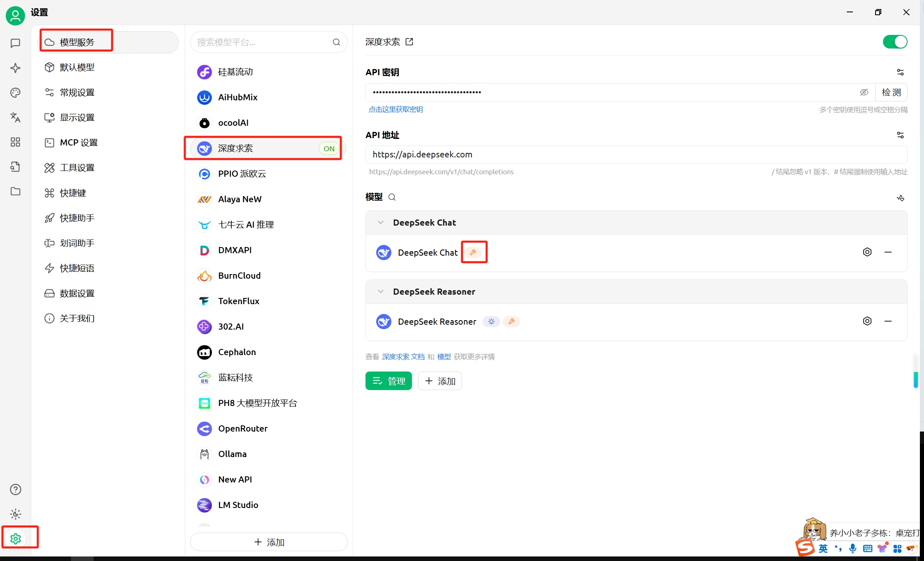Open the help question mark icon
Viewport: 924px width, 561px height.
pyautogui.click(x=16, y=489)
